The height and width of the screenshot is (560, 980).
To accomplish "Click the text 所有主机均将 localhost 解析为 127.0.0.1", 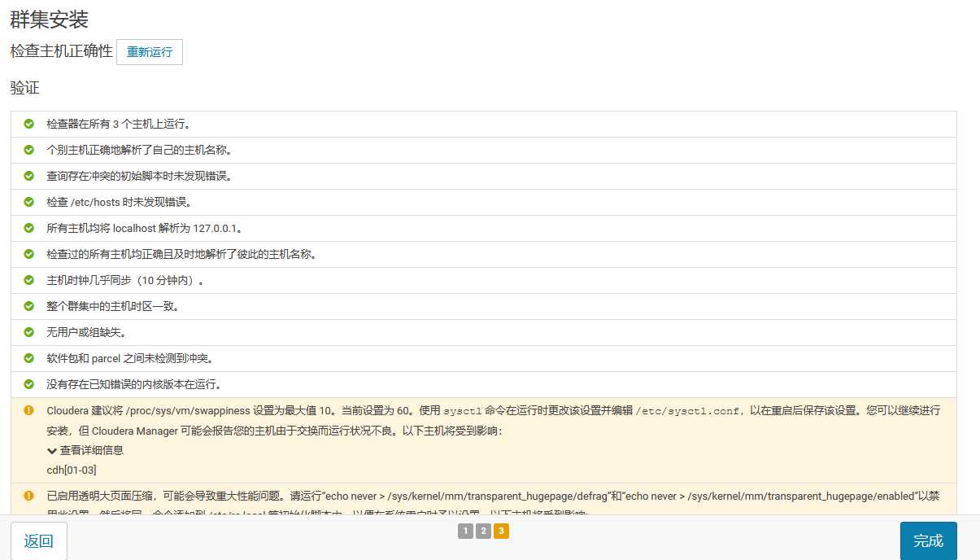I will (145, 229).
